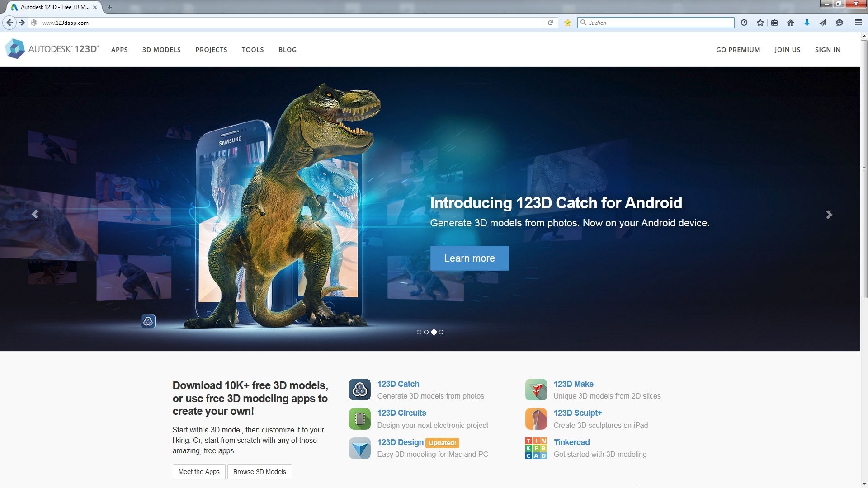Click the toolbar bookmark star icon
The image size is (868, 488).
(x=760, y=23)
